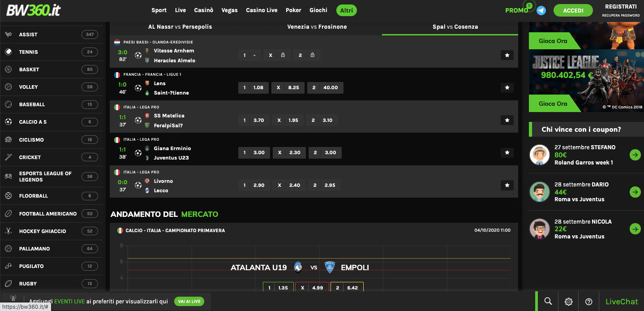
Task: Select Saint-Étienne win odds 40.00
Action: (326, 88)
